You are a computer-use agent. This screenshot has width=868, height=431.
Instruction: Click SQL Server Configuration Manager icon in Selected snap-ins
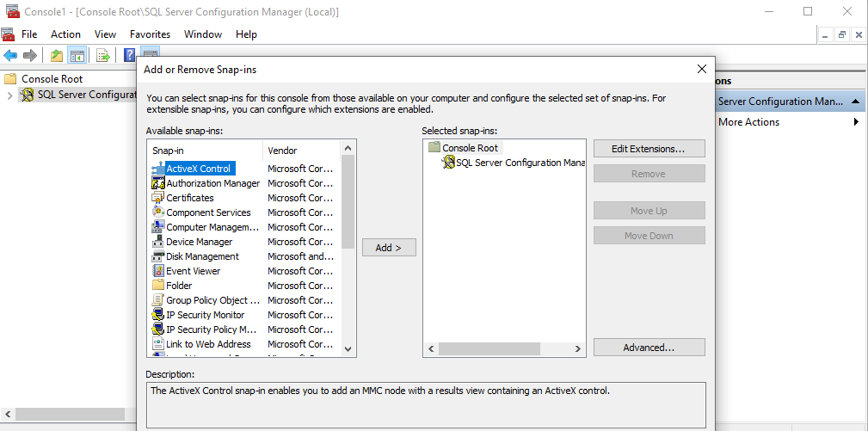click(x=448, y=163)
